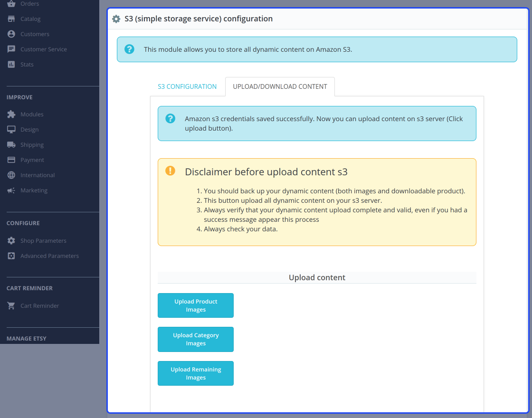
Task: Click 'You should back up your dynamic content' item
Action: tap(334, 191)
